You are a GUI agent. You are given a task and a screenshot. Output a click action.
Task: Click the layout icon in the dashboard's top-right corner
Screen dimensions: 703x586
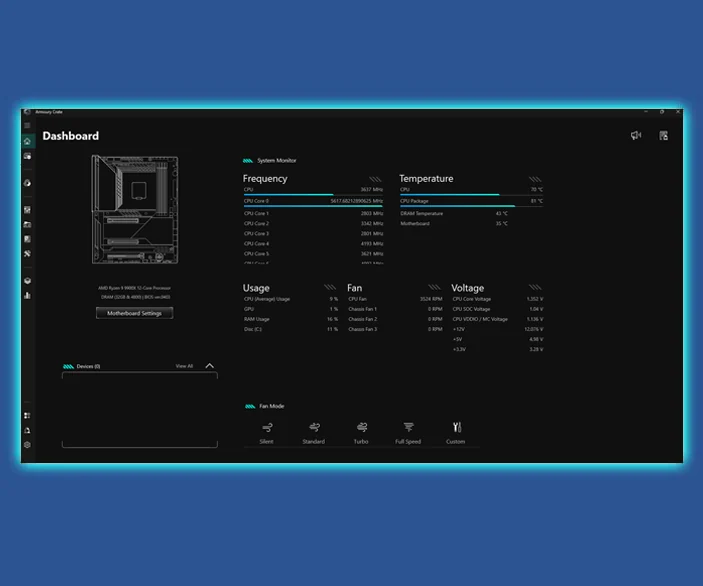tap(664, 135)
